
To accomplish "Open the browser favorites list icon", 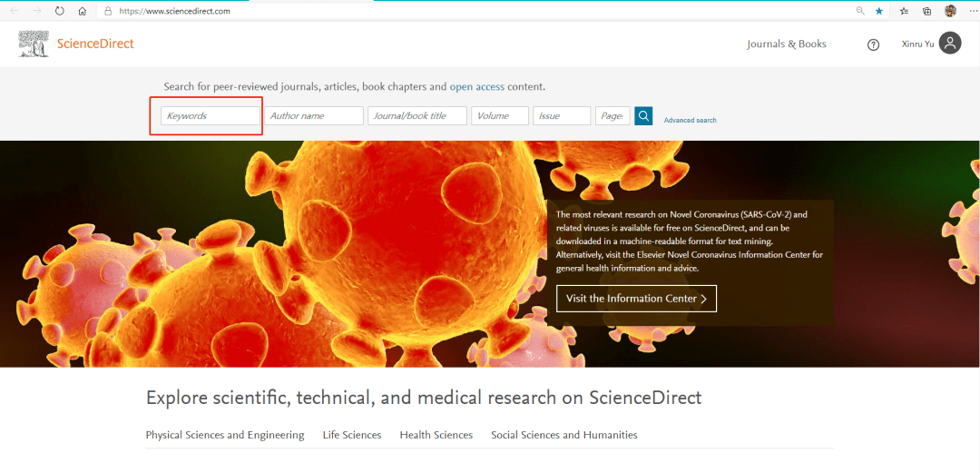I will 904,11.
